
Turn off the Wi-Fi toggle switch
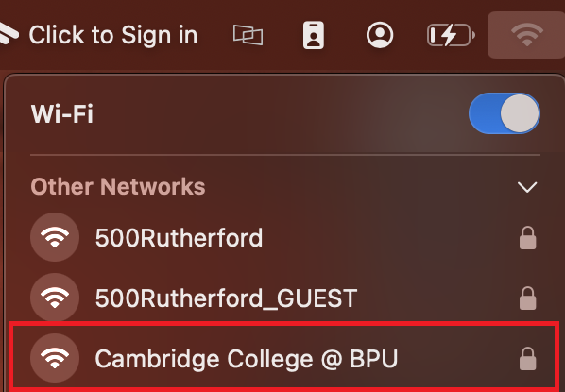coord(505,113)
